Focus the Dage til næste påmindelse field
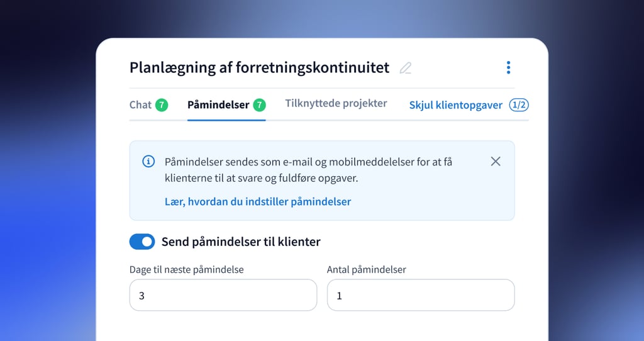Viewport: 644px width, 341px height. coord(223,295)
